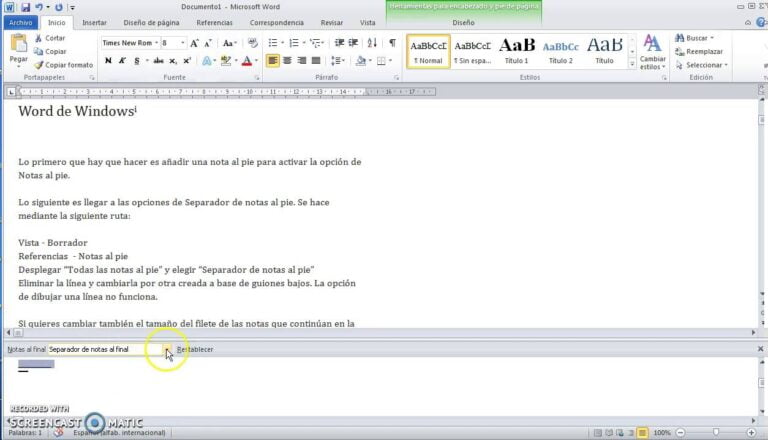Expand the styles gallery more arrow
768x440 pixels.
coord(632,65)
